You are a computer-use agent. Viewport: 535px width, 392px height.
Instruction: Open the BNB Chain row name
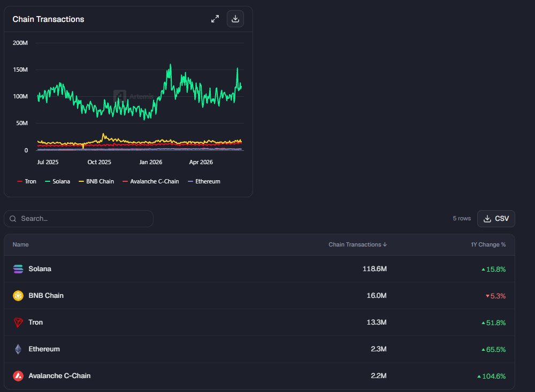pyautogui.click(x=46, y=295)
